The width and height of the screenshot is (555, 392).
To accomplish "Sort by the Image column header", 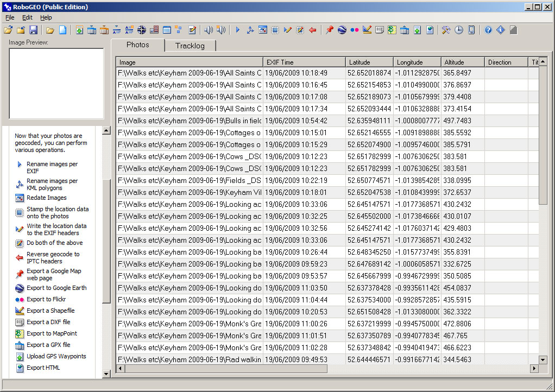I will pyautogui.click(x=190, y=62).
